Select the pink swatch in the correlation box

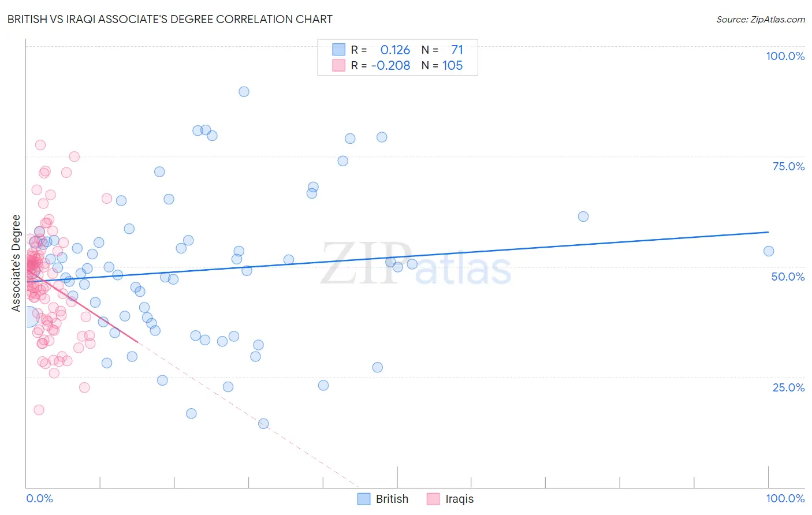[338, 65]
